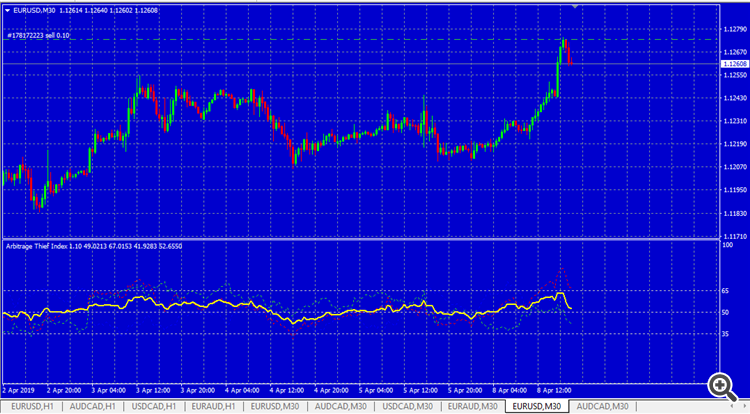The width and height of the screenshot is (750, 414).
Task: Click the '5 Apr 12:00' time label
Action: pyautogui.click(x=420, y=390)
